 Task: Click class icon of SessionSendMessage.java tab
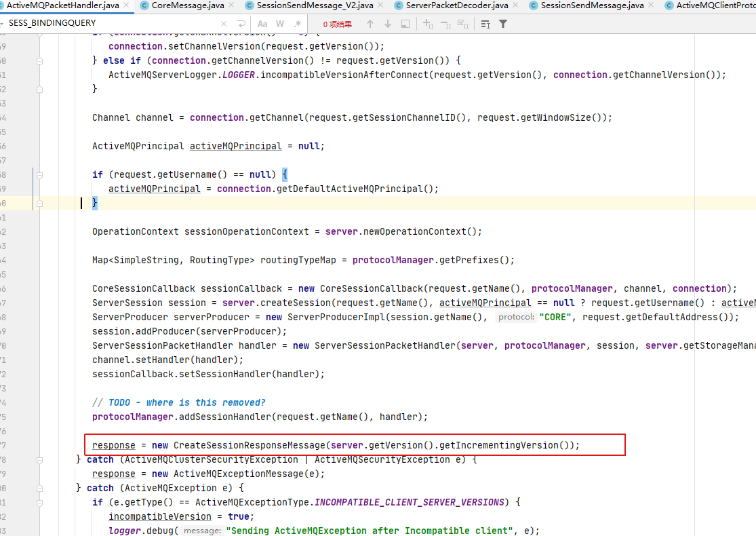(x=533, y=5)
